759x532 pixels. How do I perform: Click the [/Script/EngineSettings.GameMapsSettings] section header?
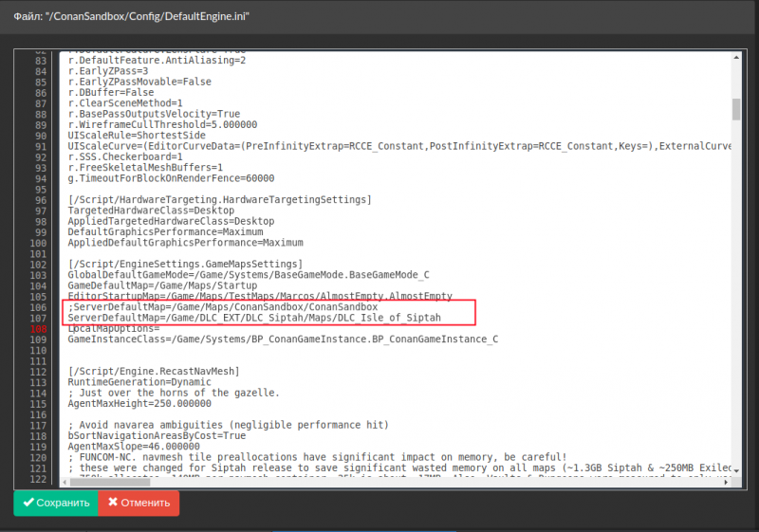pyautogui.click(x=185, y=264)
